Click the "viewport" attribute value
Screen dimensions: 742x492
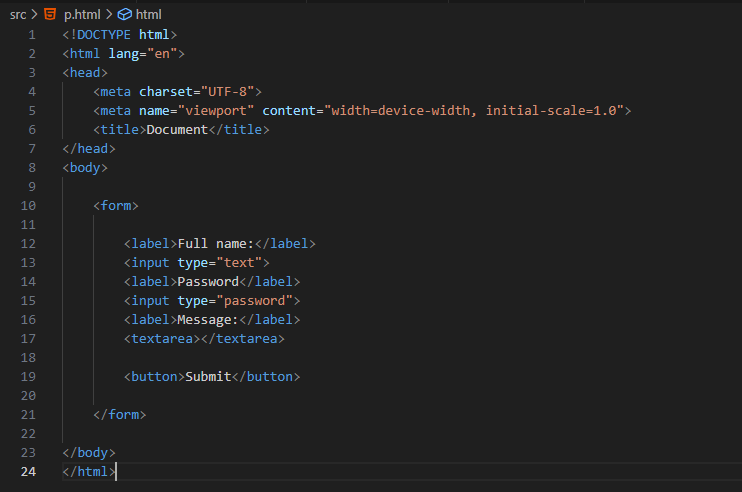[x=216, y=111]
